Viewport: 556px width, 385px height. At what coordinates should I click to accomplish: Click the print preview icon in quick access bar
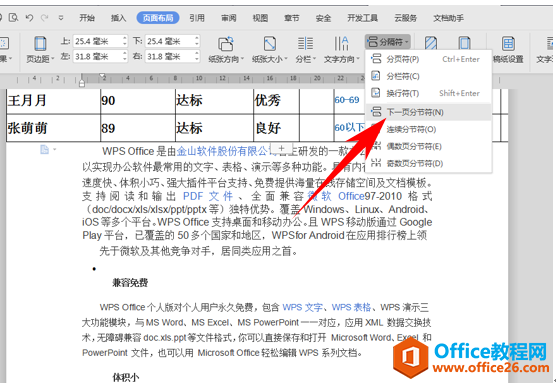pos(13,17)
